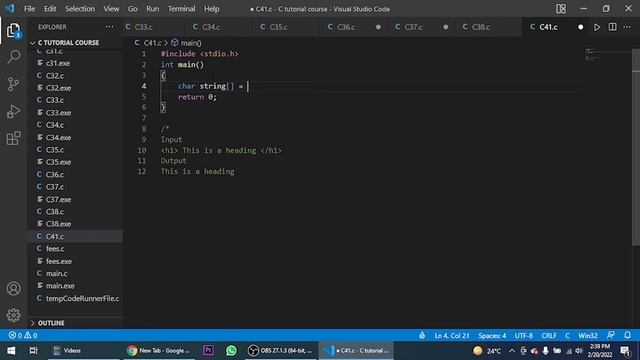
Task: Place cursor on the return 0; line
Action: 197,97
